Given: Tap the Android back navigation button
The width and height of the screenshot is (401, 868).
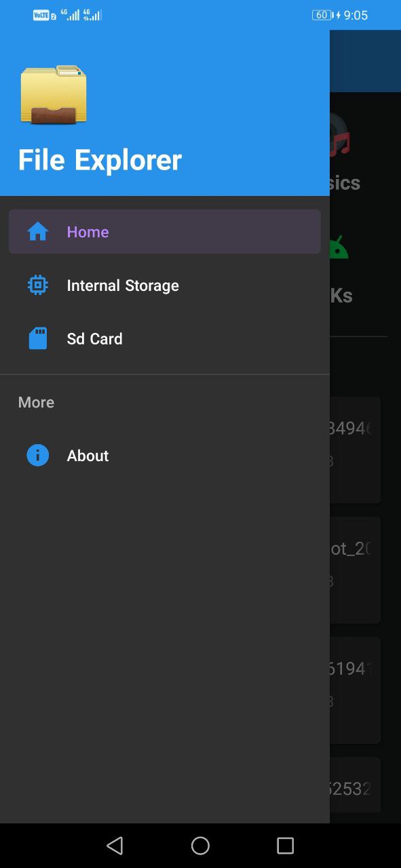Looking at the screenshot, I should 115,846.
